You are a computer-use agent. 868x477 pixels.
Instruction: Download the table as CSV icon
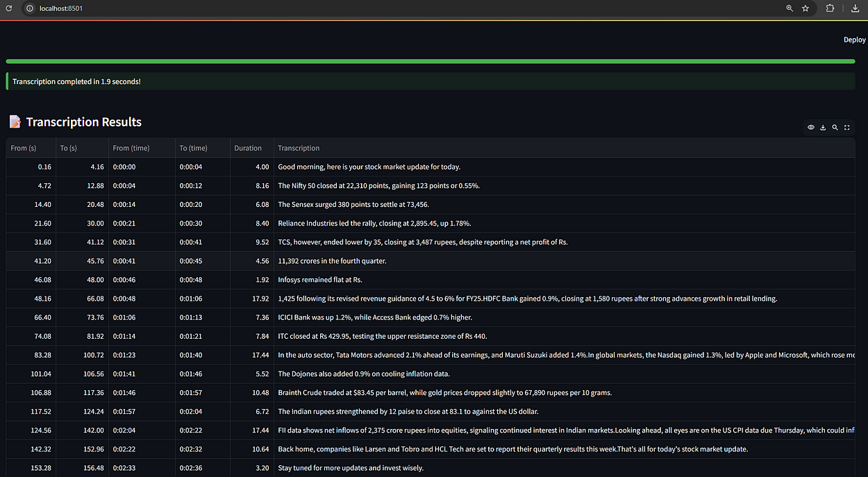point(823,127)
